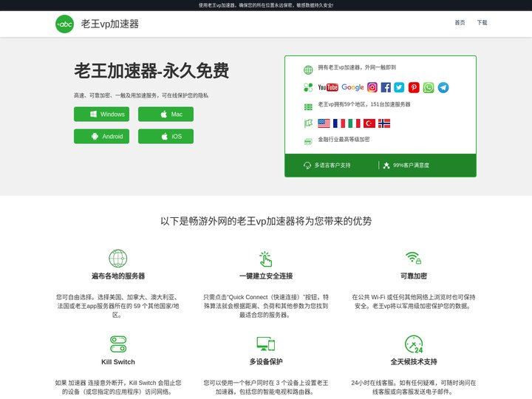Screen dimensions: 532x399
Task: Click the 多设备保护 heading
Action: pos(266,361)
